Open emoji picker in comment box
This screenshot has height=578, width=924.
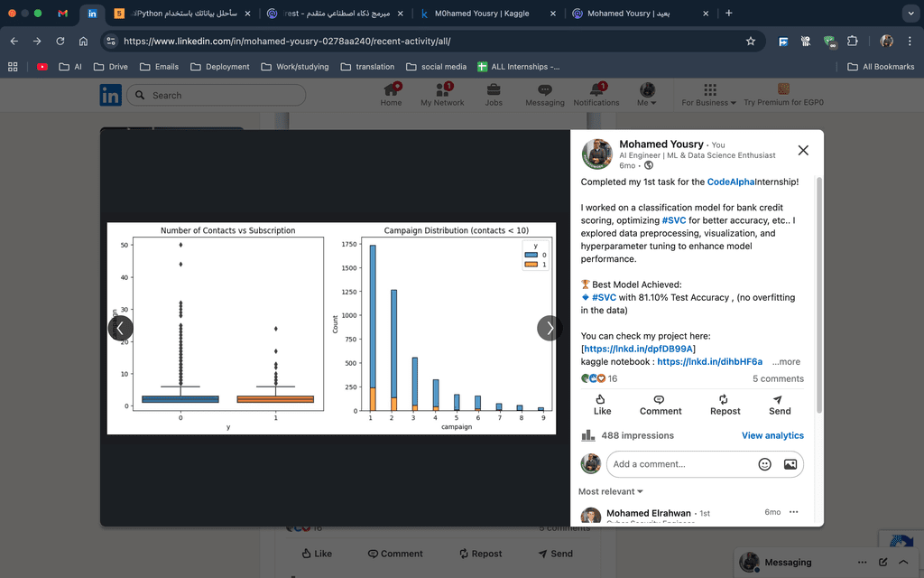764,464
